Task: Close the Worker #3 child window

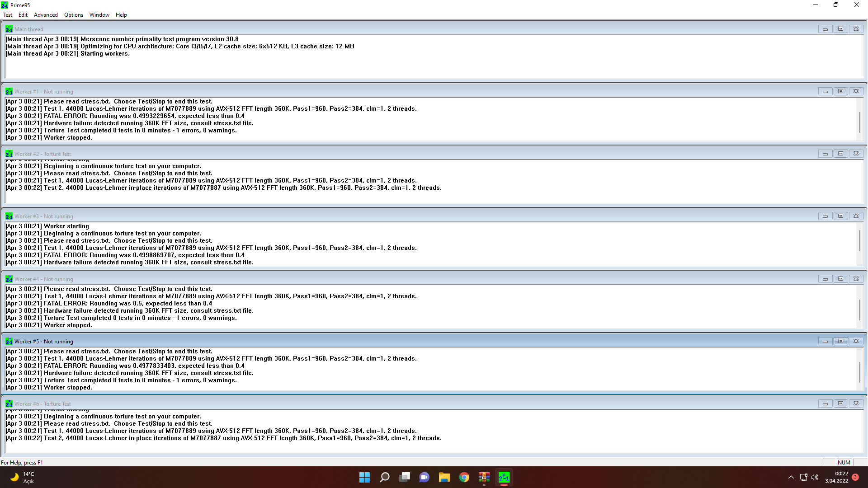Action: click(856, 216)
